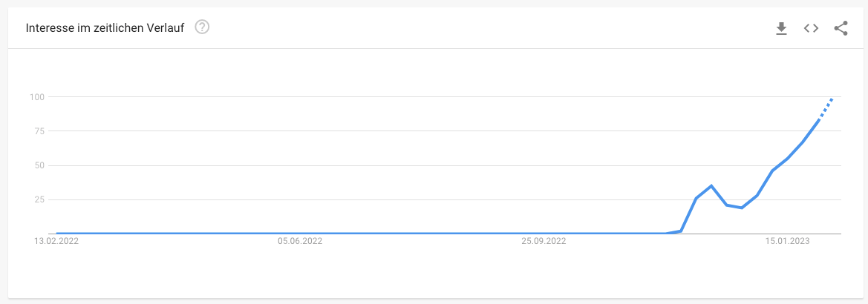Click the 100 y-axis label
This screenshot has width=868, height=304.
[36, 97]
